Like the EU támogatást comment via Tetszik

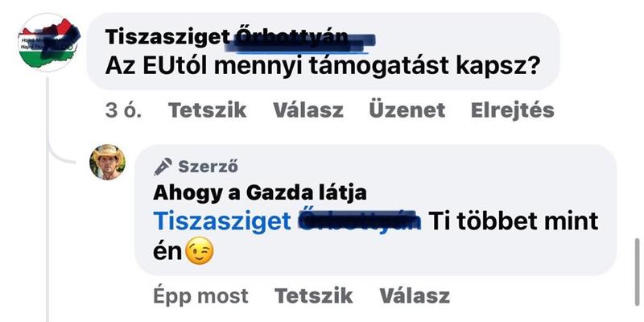tap(208, 110)
